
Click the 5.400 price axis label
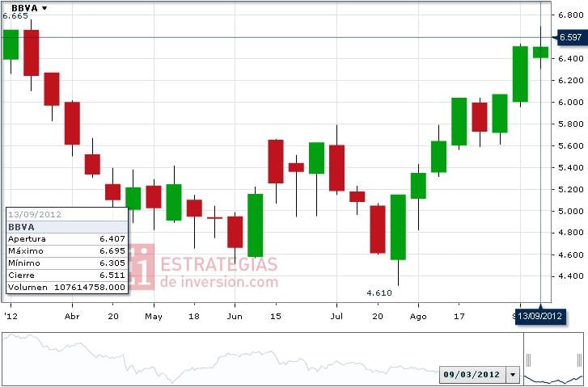pyautogui.click(x=571, y=167)
